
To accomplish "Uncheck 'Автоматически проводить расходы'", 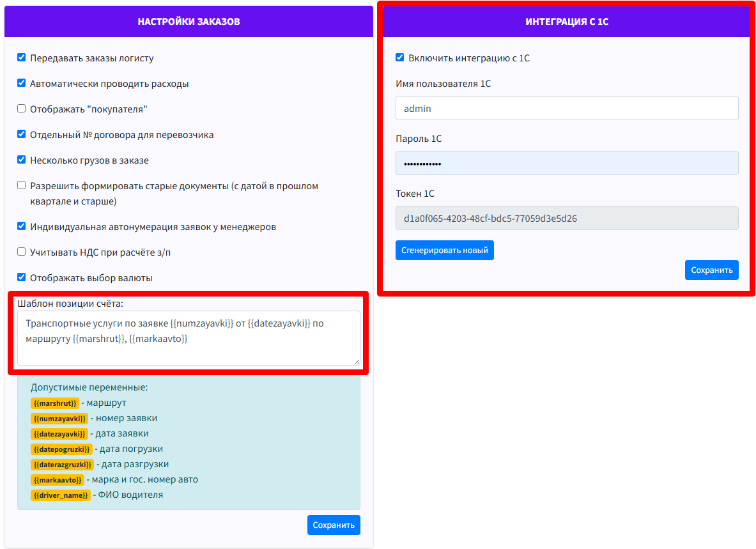I will click(22, 83).
